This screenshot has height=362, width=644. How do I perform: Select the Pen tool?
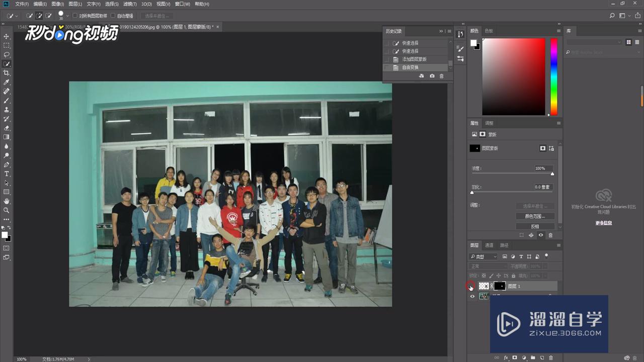7,164
